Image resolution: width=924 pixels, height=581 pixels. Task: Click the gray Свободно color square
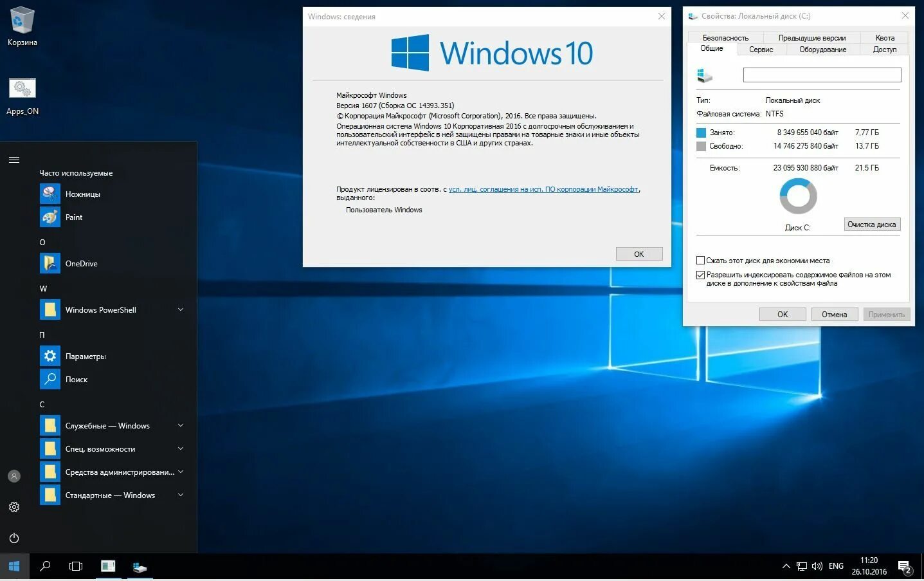701,146
